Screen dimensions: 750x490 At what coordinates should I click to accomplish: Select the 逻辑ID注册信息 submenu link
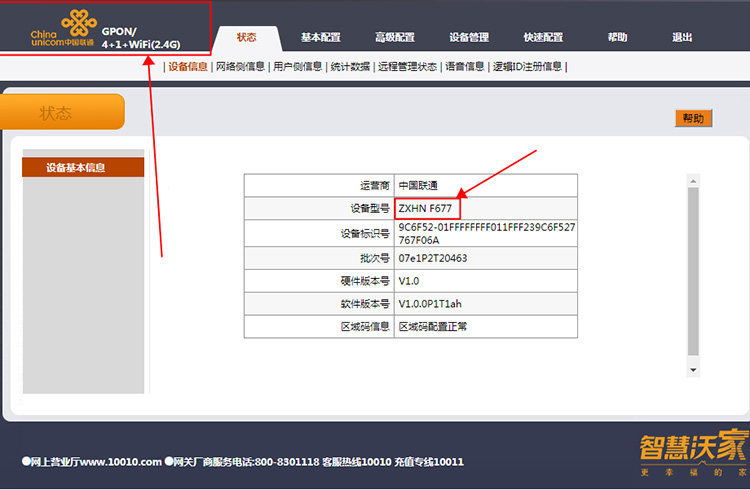point(527,67)
